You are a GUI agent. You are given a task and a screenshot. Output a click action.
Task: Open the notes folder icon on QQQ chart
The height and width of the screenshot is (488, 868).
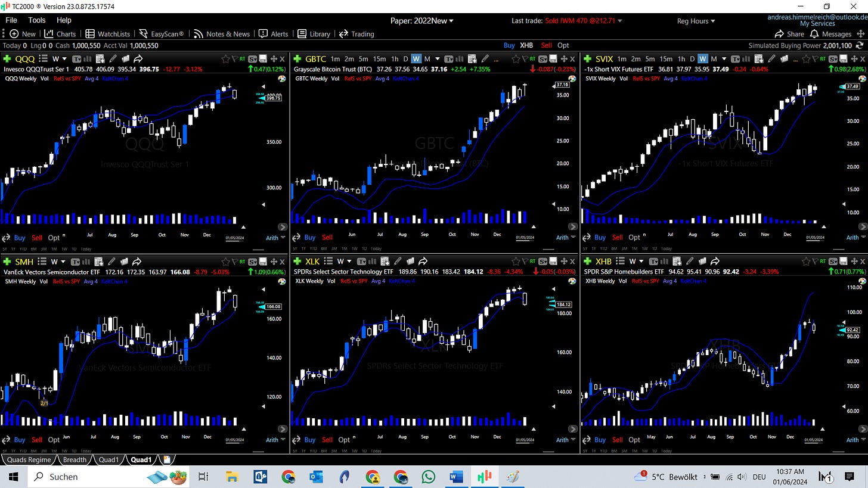125,59
